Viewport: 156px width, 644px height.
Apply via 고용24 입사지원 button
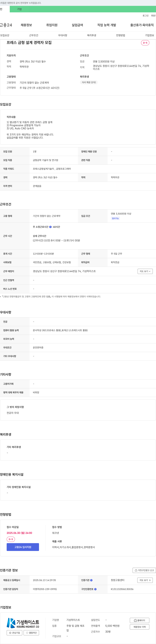(x=23, y=547)
